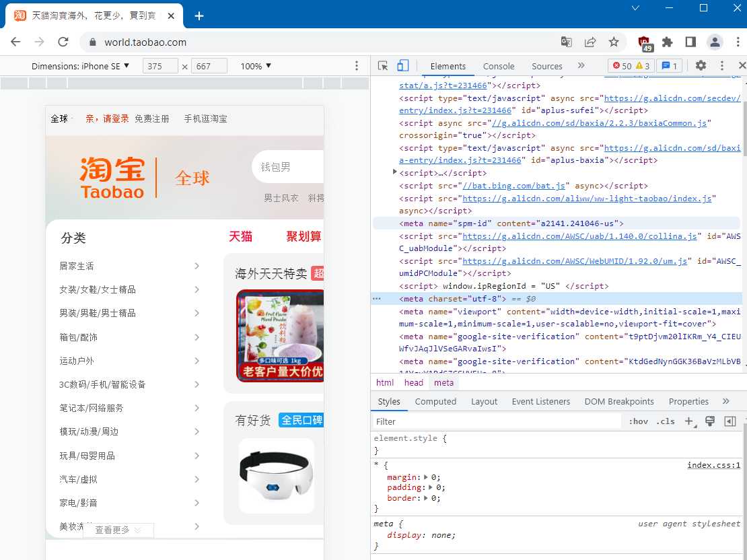The image size is (747, 560).
Task: Expand the collapsed script element
Action: (394, 172)
